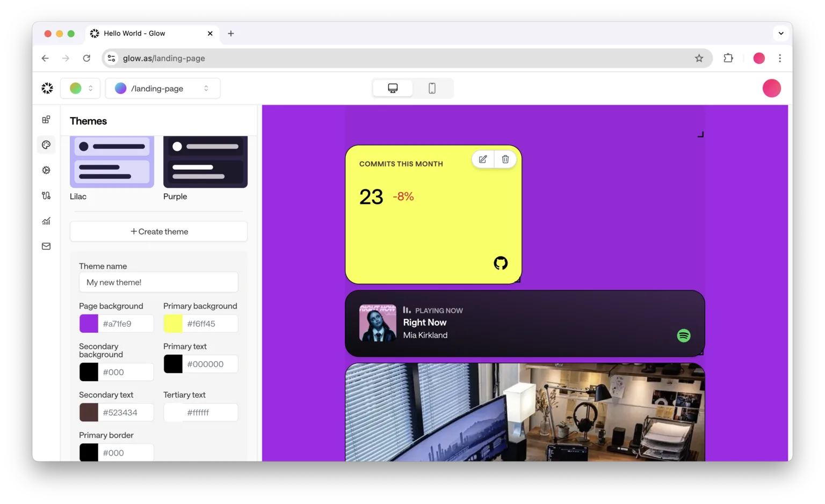This screenshot has height=504, width=825.
Task: Open the Chrome three-dot menu
Action: [780, 58]
